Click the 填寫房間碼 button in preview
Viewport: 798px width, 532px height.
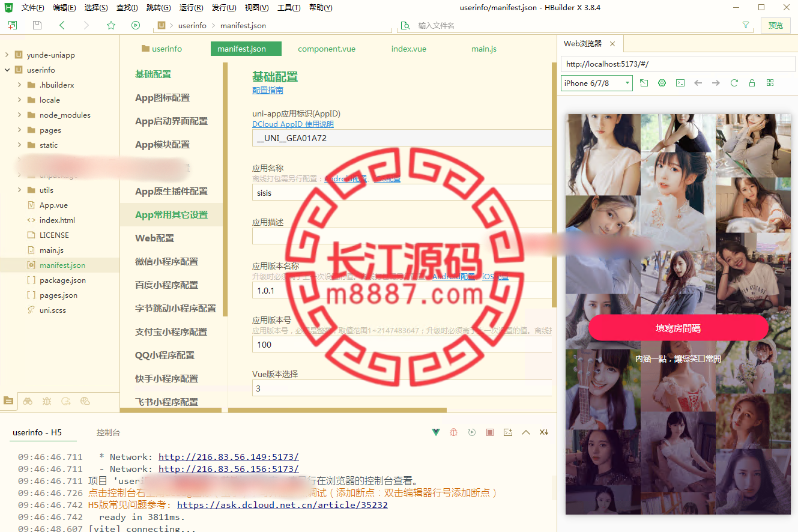tap(679, 328)
